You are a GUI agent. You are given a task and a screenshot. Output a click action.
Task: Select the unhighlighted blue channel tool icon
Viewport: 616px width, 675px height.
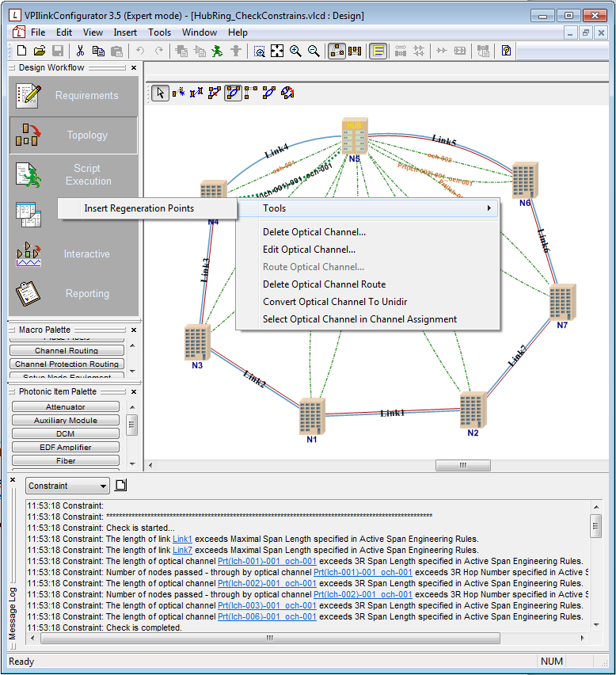(269, 93)
